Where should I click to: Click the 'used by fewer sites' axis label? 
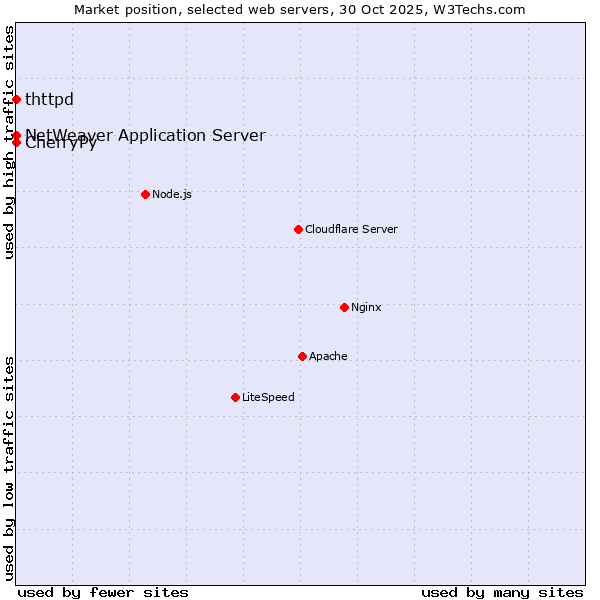[103, 592]
